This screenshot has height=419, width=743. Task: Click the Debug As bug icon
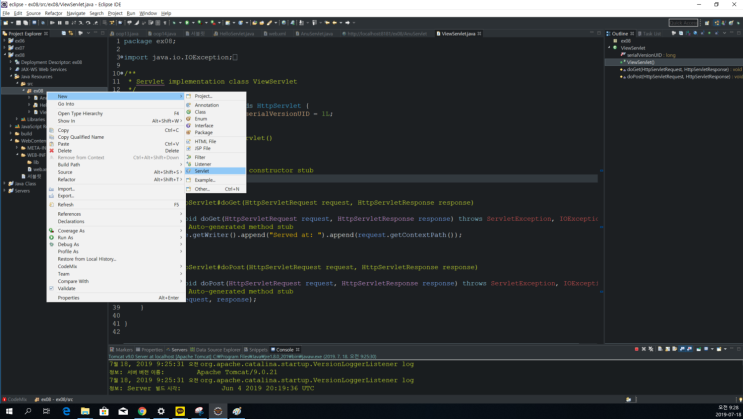(x=52, y=244)
